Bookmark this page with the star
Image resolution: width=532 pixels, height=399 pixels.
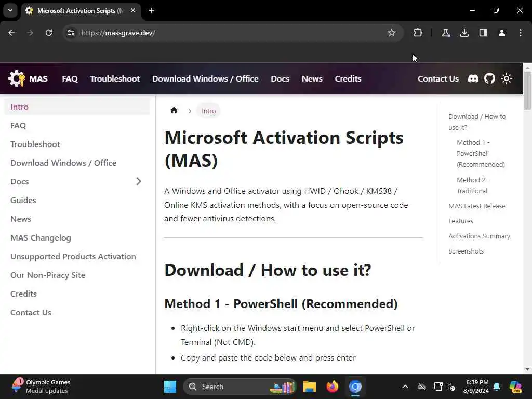(x=392, y=33)
